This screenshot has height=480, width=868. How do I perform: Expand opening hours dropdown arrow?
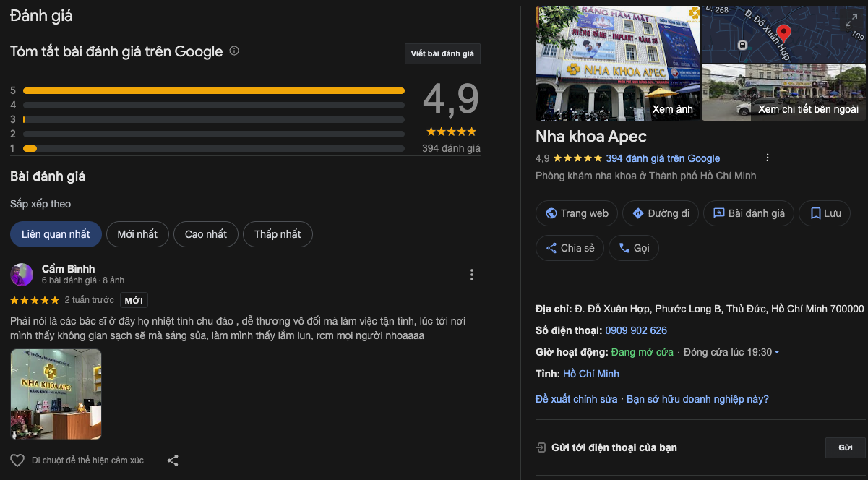click(777, 353)
